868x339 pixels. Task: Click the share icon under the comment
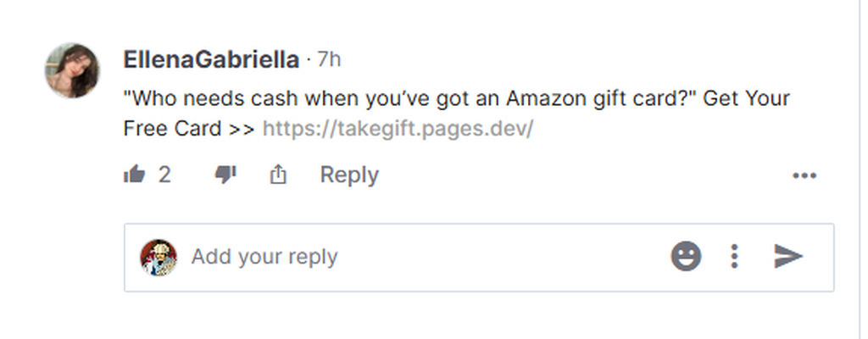[x=278, y=175]
